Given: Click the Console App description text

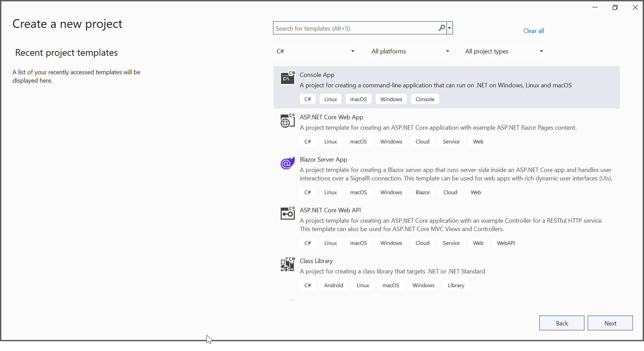Looking at the screenshot, I should [435, 85].
